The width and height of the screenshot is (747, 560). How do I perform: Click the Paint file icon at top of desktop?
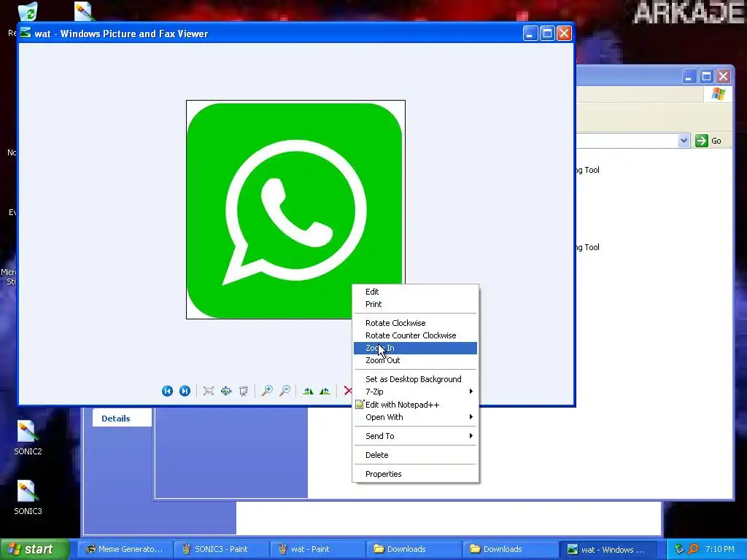[85, 12]
